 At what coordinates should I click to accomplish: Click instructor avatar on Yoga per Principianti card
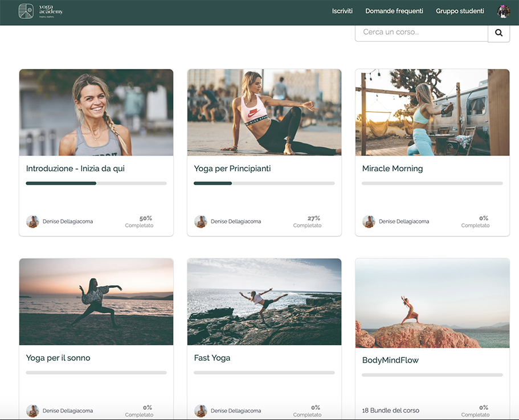click(201, 221)
